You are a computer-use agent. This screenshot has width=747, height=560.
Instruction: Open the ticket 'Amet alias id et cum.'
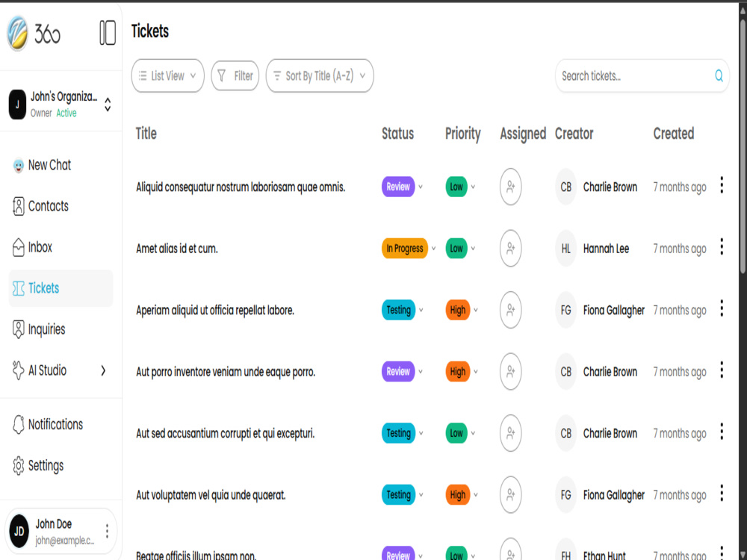(x=177, y=249)
